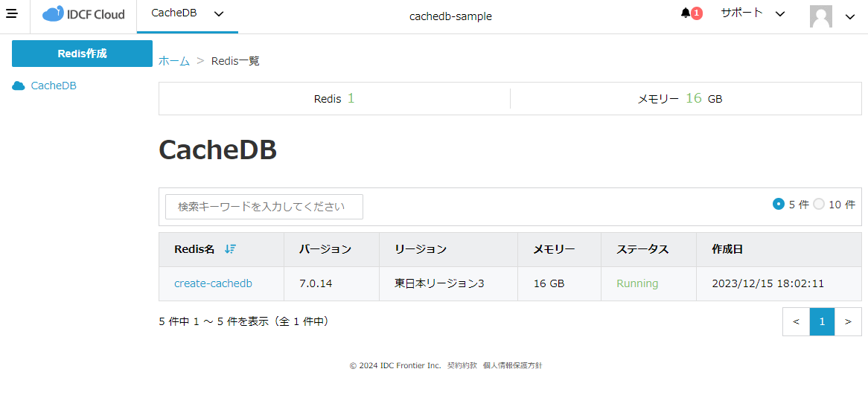Go to the previous page arrow
The width and height of the screenshot is (868, 395).
pyautogui.click(x=796, y=321)
